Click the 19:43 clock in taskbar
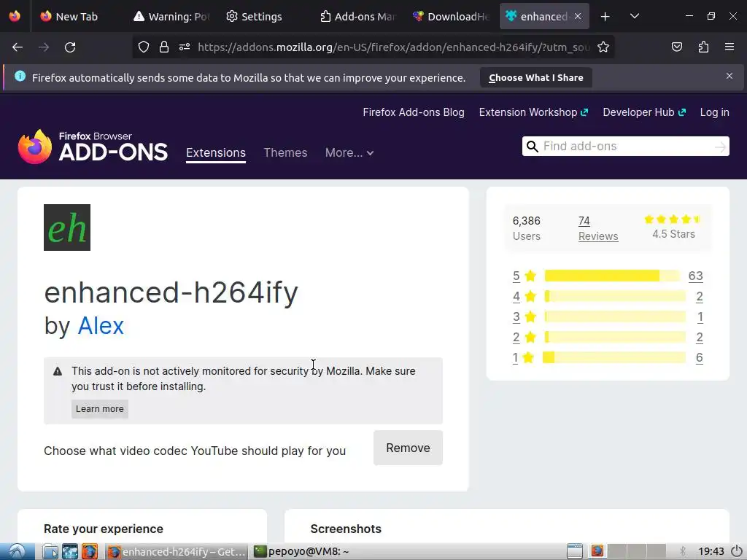The width and height of the screenshot is (747, 560). 711,551
